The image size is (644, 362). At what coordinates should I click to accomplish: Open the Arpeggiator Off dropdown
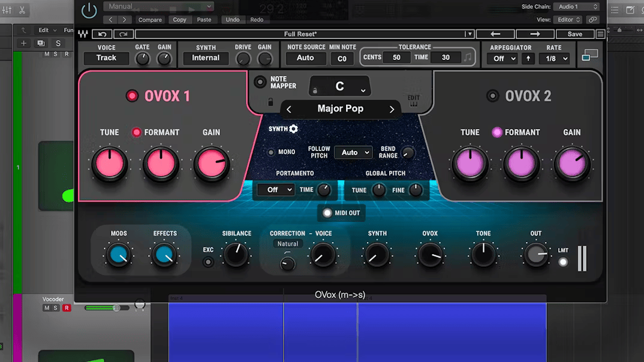(x=504, y=59)
